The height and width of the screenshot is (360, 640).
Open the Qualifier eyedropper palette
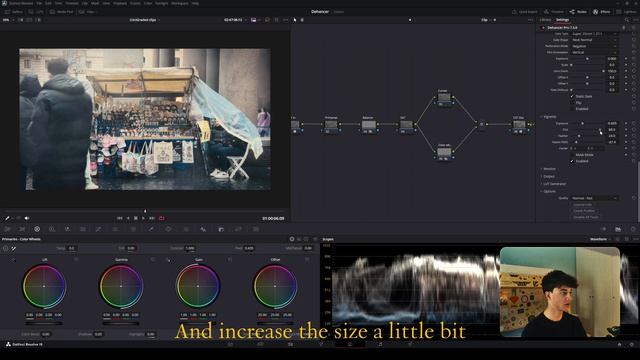(151, 229)
